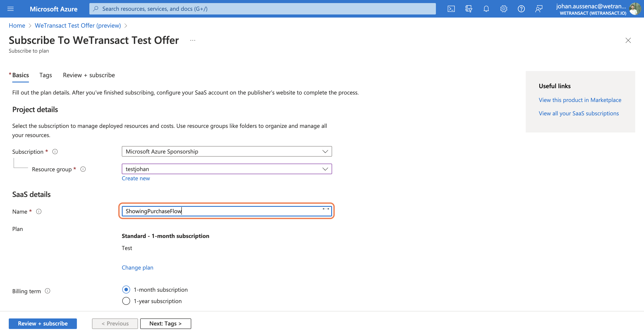Switch to the Tags tab
This screenshot has height=336, width=644.
pyautogui.click(x=46, y=75)
